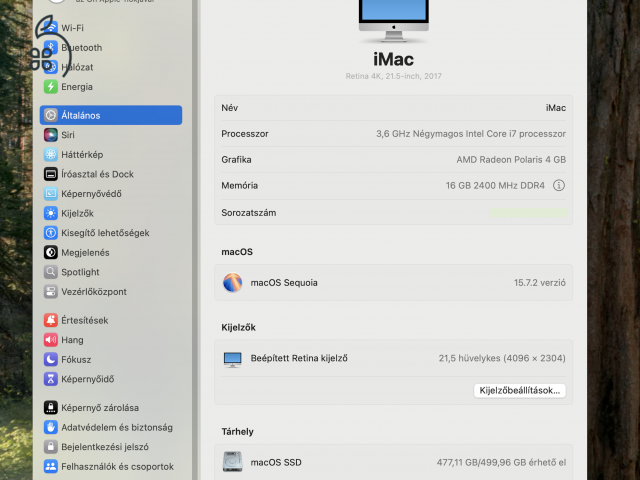Screen dimensions: 640x480
Task: Open Kijelzőbeállítások display settings button
Action: click(x=520, y=391)
